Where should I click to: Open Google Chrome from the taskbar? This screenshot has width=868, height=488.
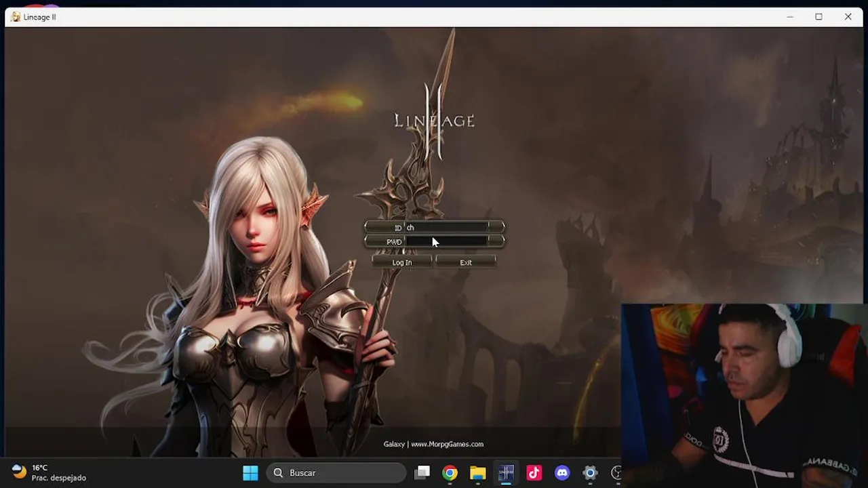tap(450, 472)
